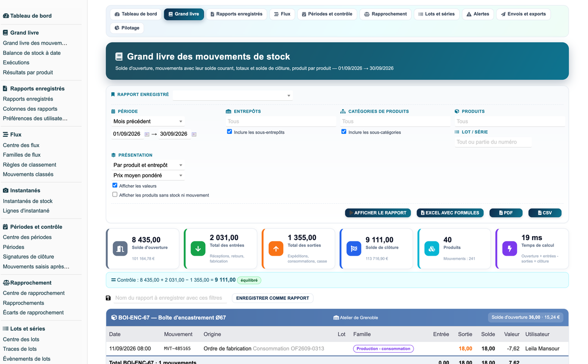Click the camera icon of Instantanés section
The image size is (588, 364).
(x=5, y=190)
